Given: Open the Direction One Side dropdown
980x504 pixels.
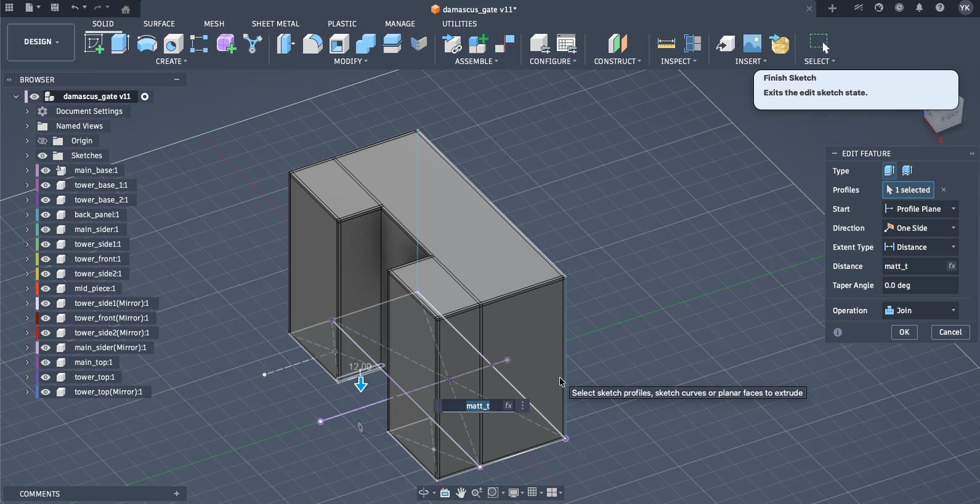Looking at the screenshot, I should tap(920, 228).
